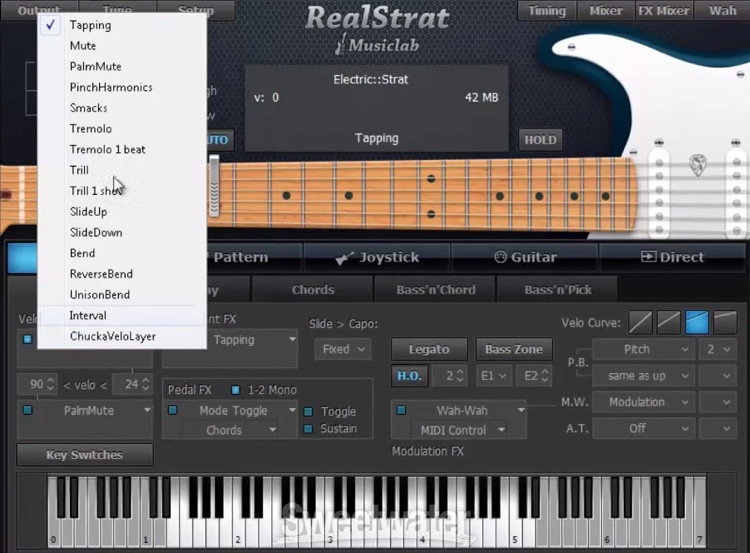Click the capo slider handle on fretboard
The height and width of the screenshot is (553, 750).
tap(213, 185)
